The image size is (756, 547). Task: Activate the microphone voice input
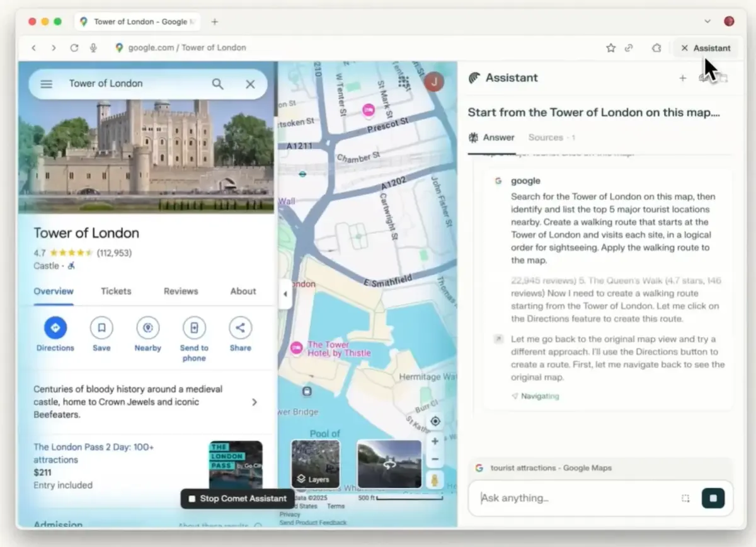coord(93,48)
